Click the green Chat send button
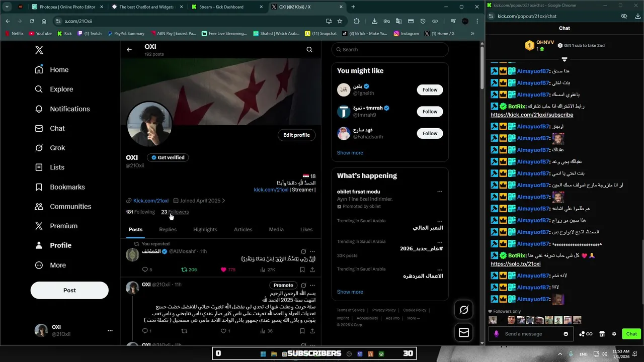Screen dimensions: 644x362 [x=631, y=334]
